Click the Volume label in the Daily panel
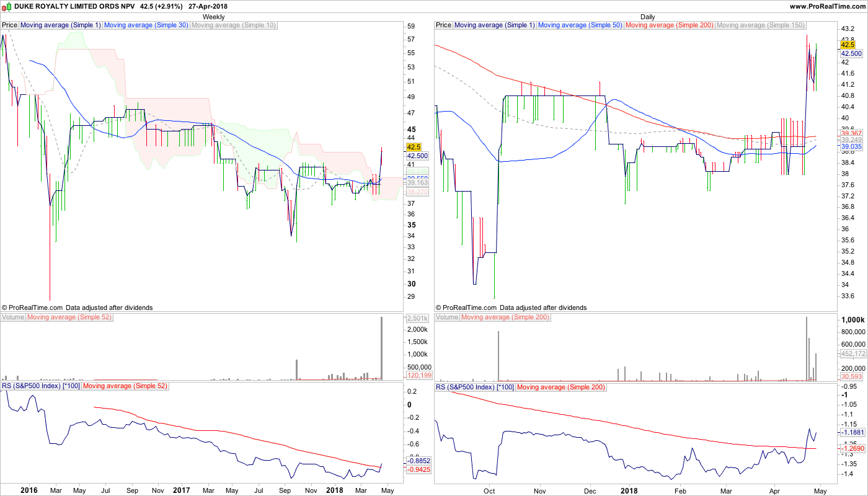 447,317
